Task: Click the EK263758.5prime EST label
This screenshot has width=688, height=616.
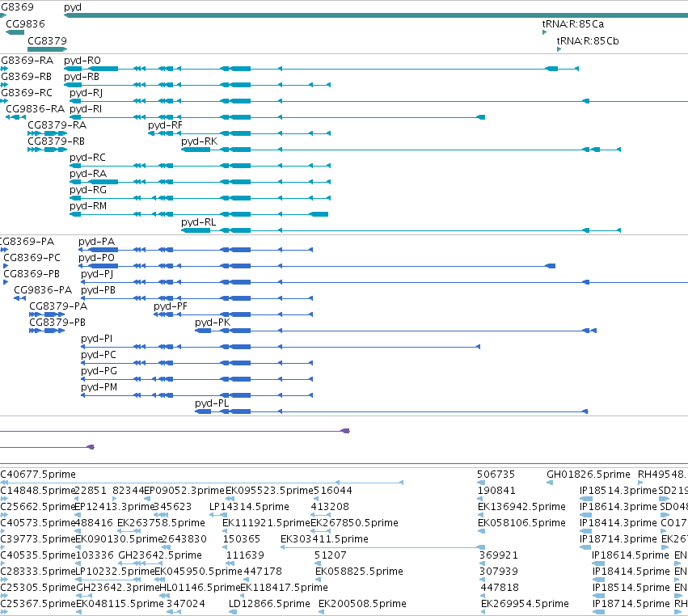Action: click(161, 523)
